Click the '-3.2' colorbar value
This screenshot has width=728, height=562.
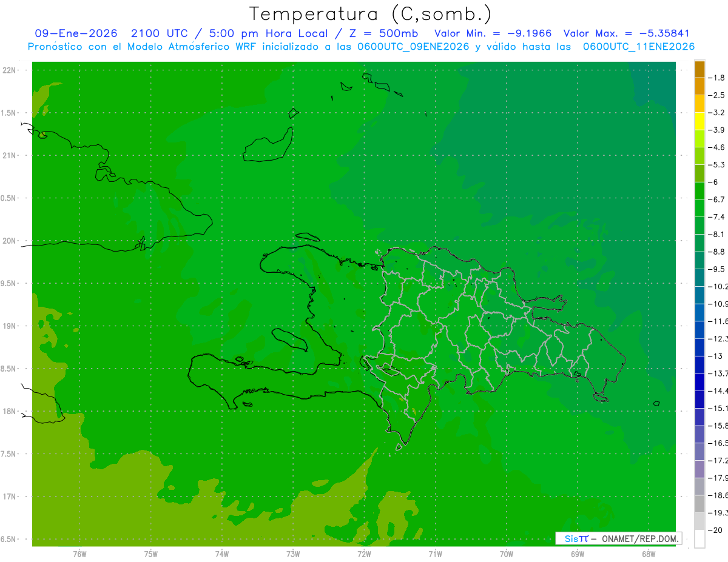(718, 113)
